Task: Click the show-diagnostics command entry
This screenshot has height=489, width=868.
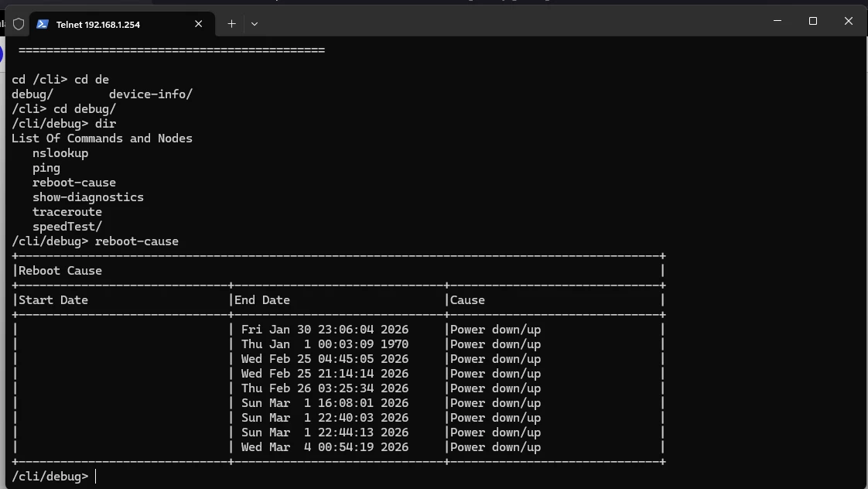Action: pyautogui.click(x=88, y=197)
